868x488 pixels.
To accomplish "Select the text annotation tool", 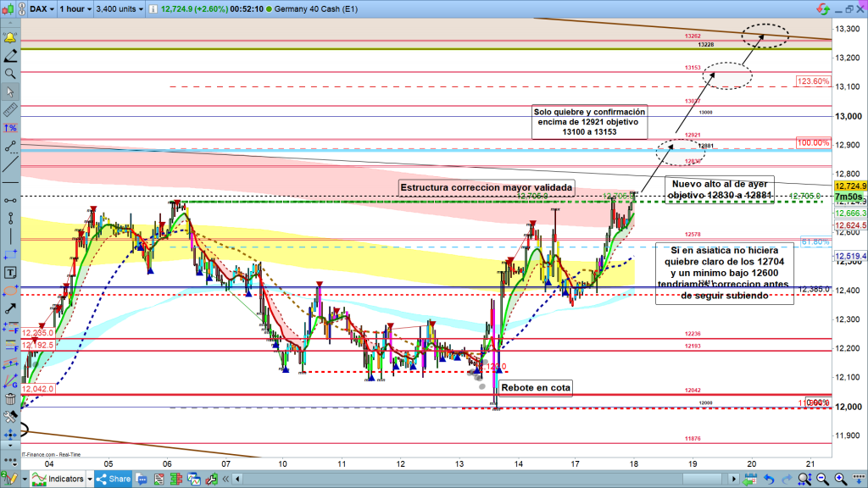I will click(x=10, y=273).
